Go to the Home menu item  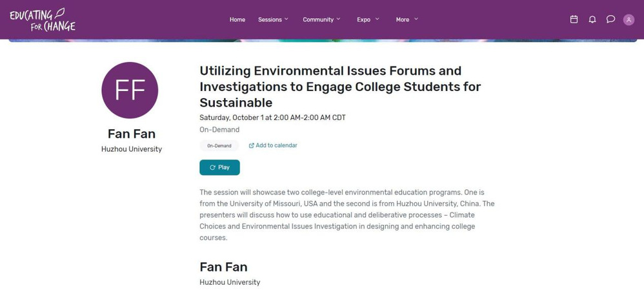pos(237,19)
